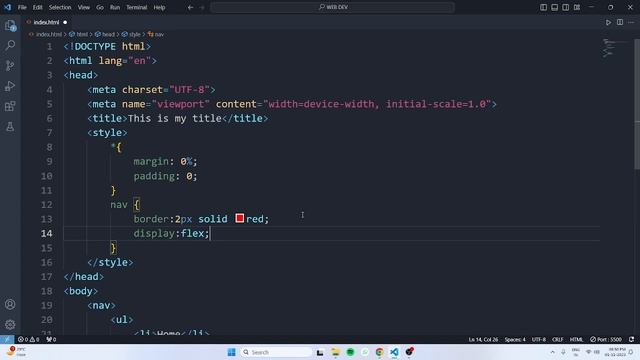The width and height of the screenshot is (640, 360).
Task: Change the UTF-8 encoding status item
Action: pos(539,339)
